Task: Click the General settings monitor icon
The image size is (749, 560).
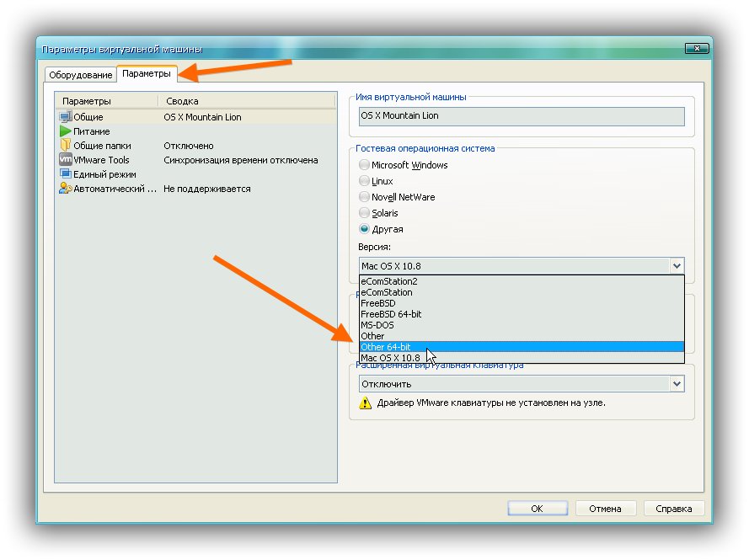Action: point(66,117)
